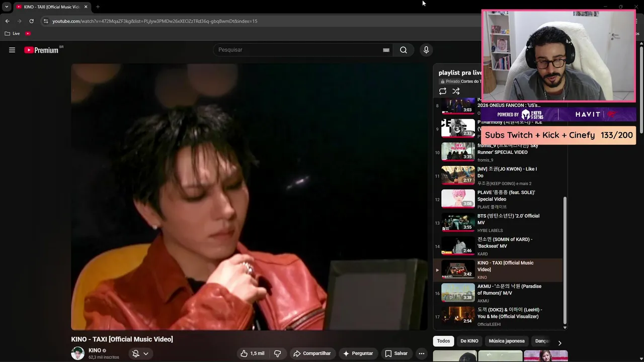Play fromis_9 Sky Runner playlist item

498,151
